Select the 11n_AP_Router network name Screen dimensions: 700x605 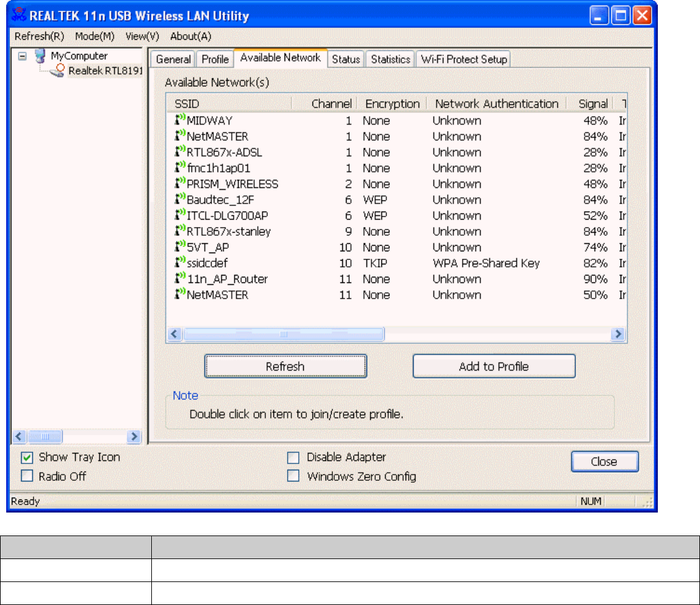(227, 279)
